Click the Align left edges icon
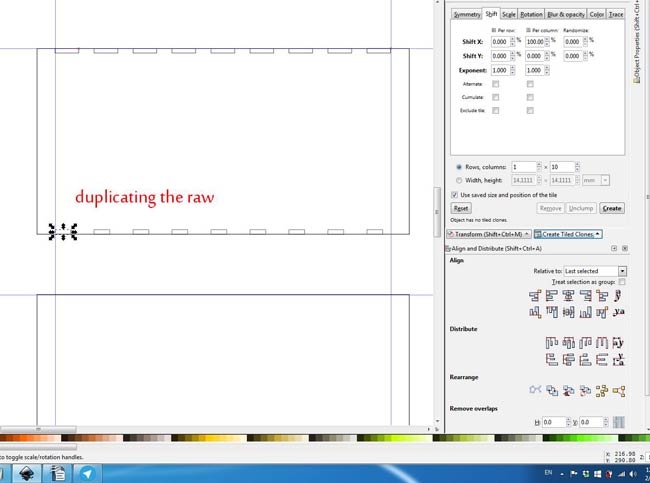The height and width of the screenshot is (483, 650). pos(551,296)
